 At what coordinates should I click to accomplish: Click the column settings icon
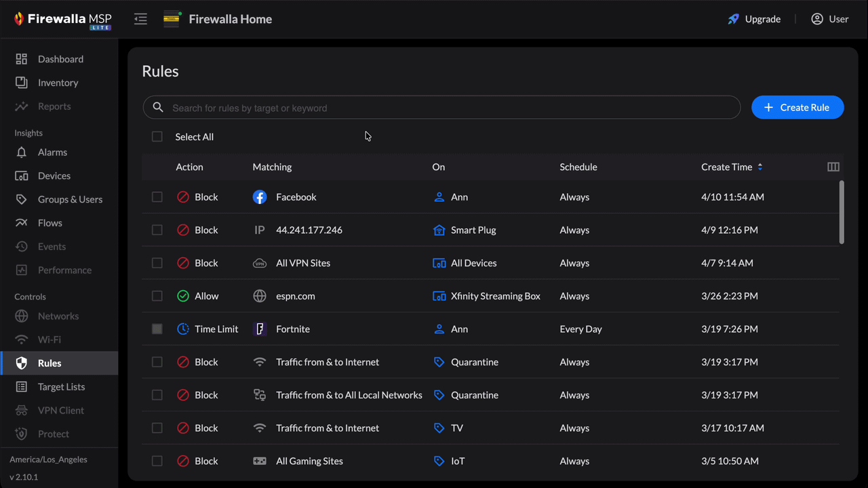click(833, 167)
